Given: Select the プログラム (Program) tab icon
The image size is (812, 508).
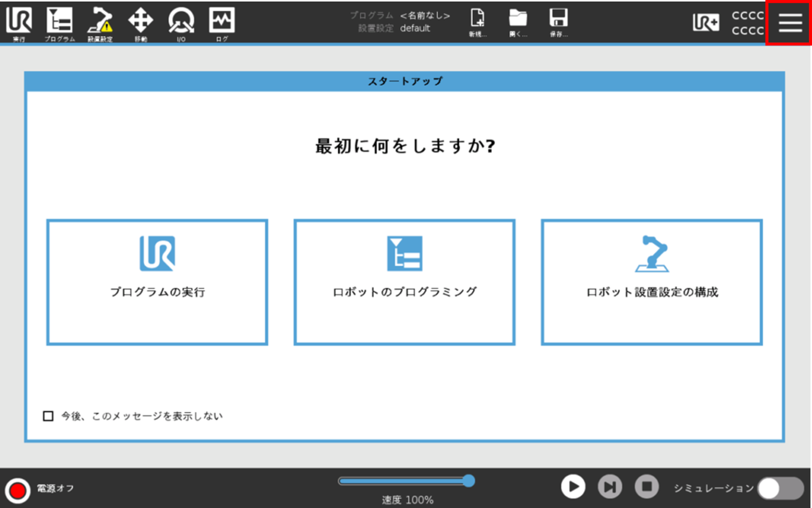Looking at the screenshot, I should coord(60,23).
